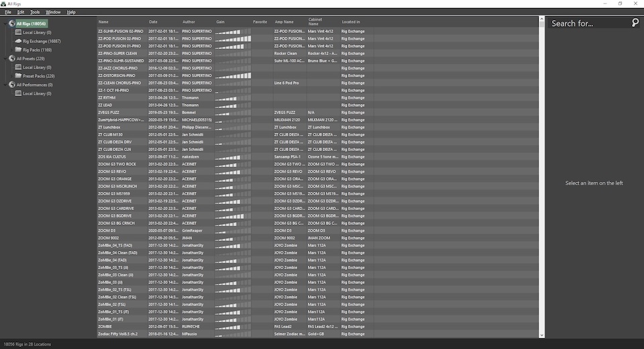Open the Tools menu
Viewport: 644px width, 349px height.
click(35, 12)
